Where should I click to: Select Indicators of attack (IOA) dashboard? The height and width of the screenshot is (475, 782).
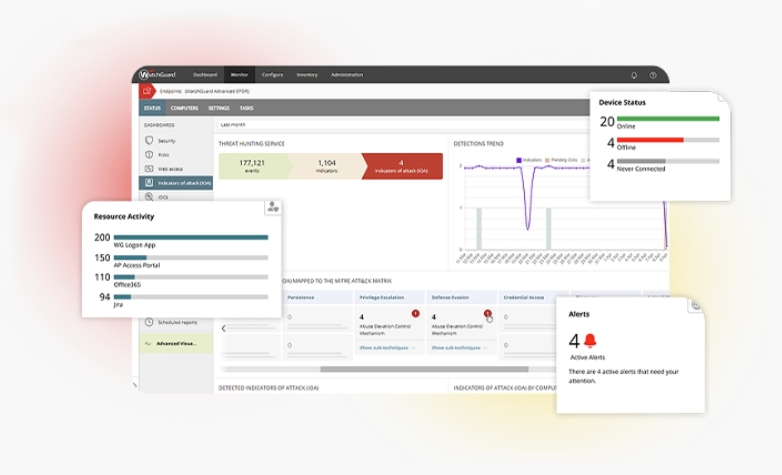(x=175, y=183)
